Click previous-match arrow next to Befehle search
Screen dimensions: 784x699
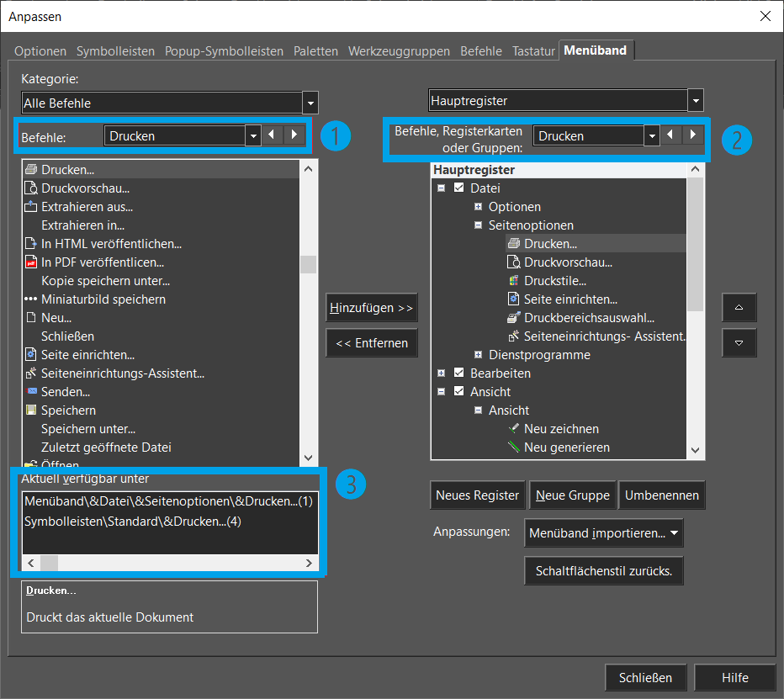coord(272,135)
